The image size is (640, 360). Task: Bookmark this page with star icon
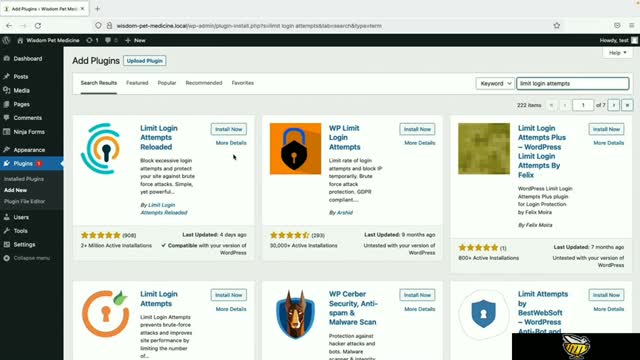[557, 25]
